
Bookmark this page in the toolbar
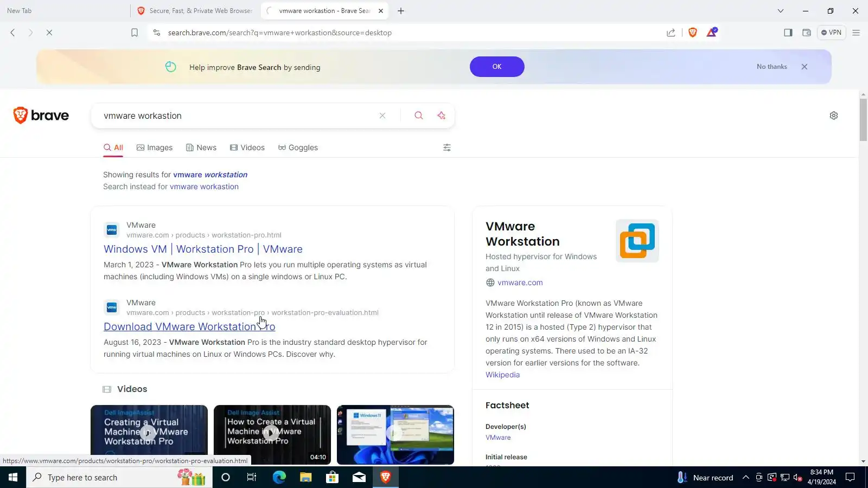click(135, 33)
